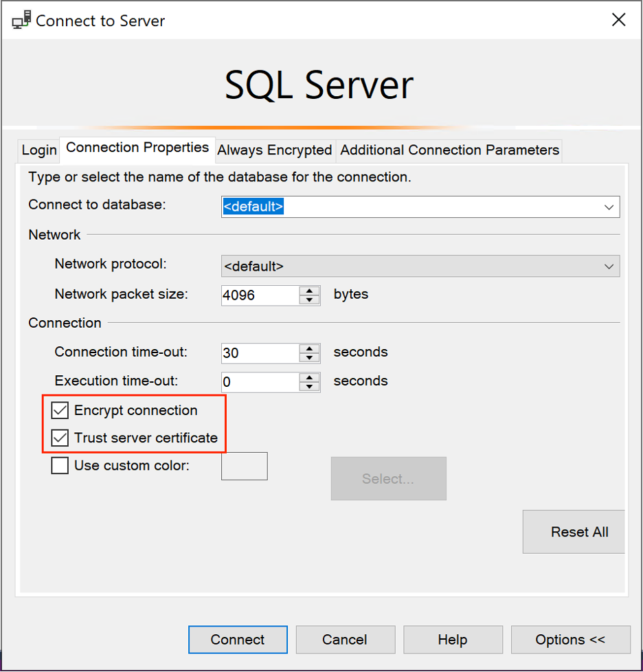This screenshot has width=643, height=672.
Task: Collapse the dialog with Options << button
Action: click(570, 640)
